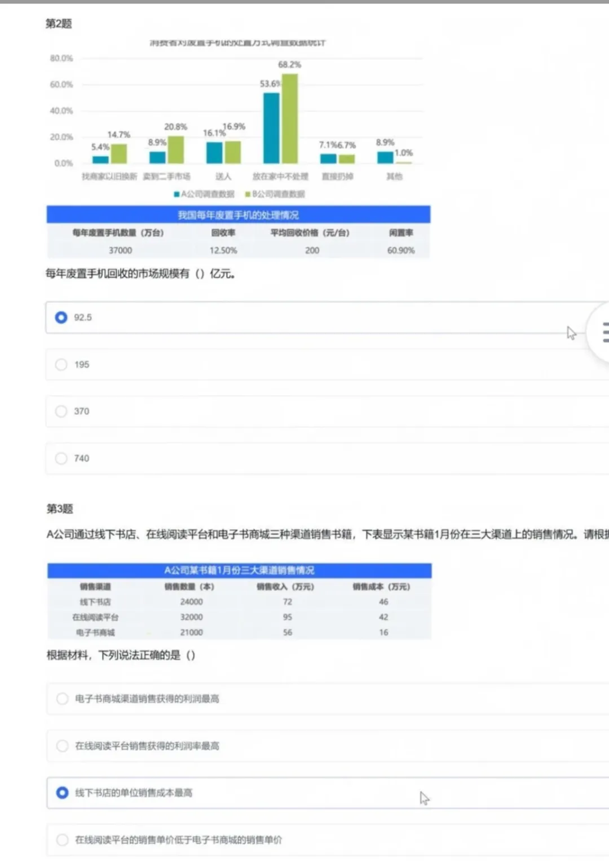Select option 在线阅读平台销售获得的利润率最高

(327, 746)
